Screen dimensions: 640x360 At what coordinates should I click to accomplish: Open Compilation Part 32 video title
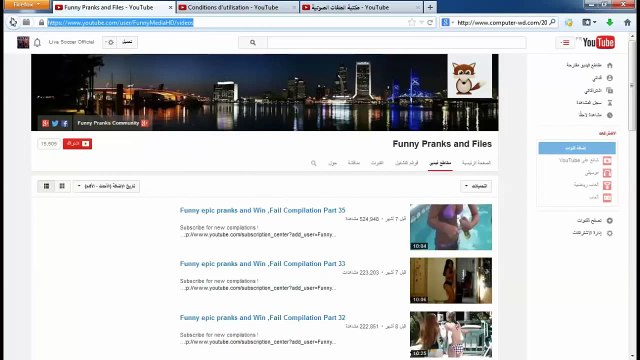(262, 318)
